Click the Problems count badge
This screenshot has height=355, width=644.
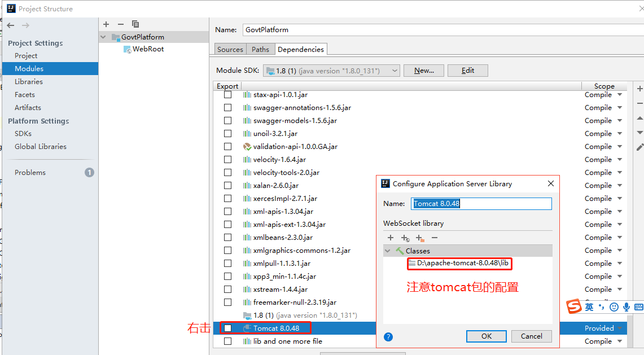coord(90,173)
